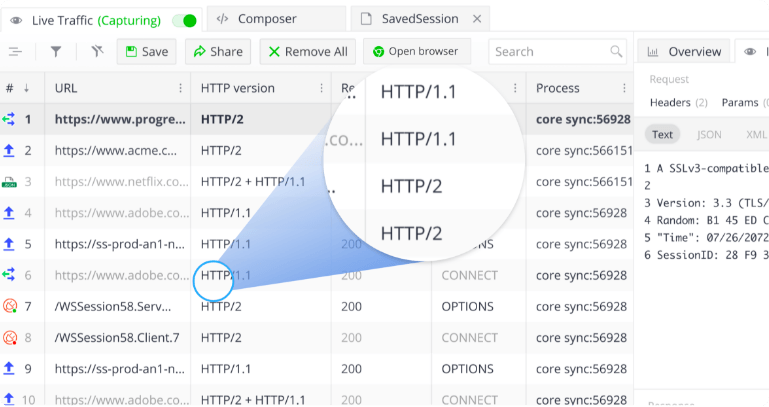Screen dimensions: 769x407
Task: Click the WebSocket icon on row 7
Action: pyautogui.click(x=10, y=306)
